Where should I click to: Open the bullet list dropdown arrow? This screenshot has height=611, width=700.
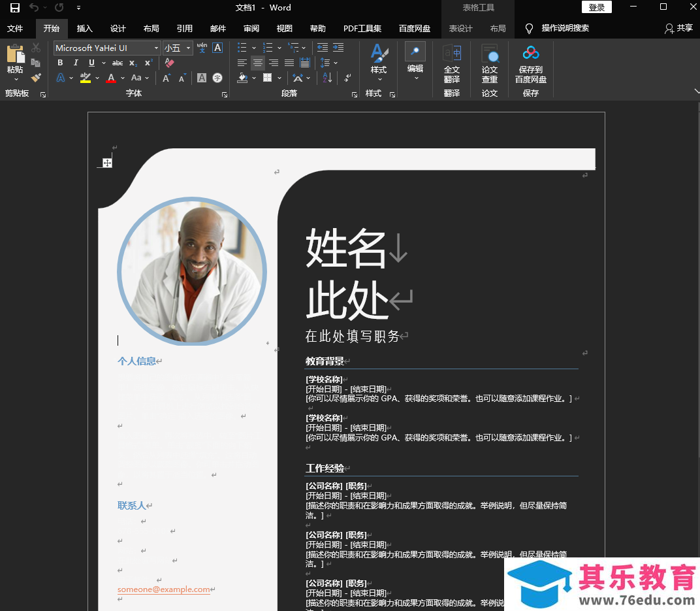[254, 48]
